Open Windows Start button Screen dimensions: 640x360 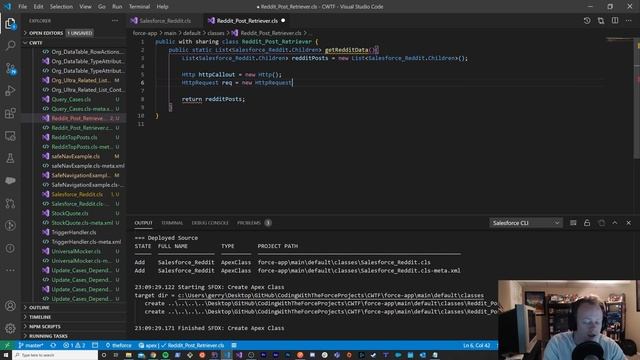[6, 355]
